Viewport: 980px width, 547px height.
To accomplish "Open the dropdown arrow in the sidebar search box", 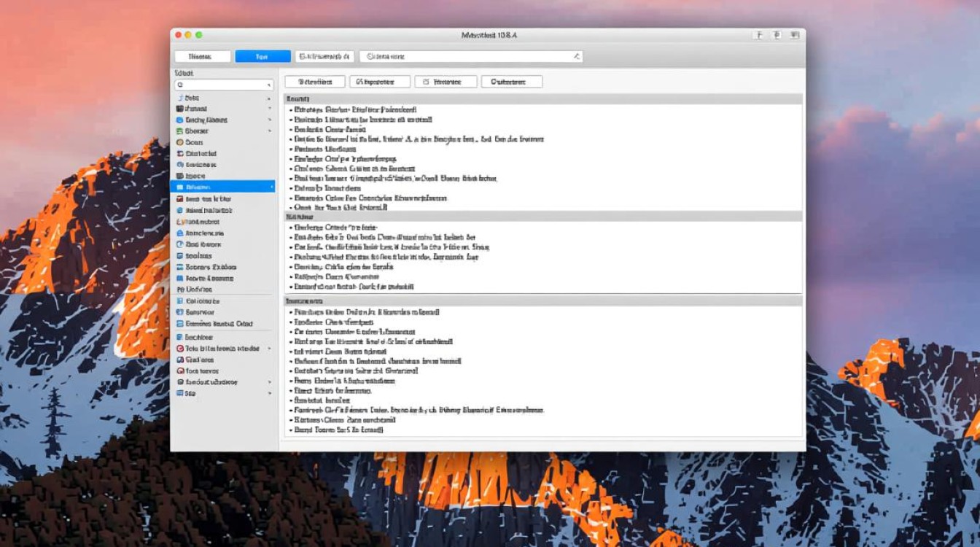I will pyautogui.click(x=269, y=85).
